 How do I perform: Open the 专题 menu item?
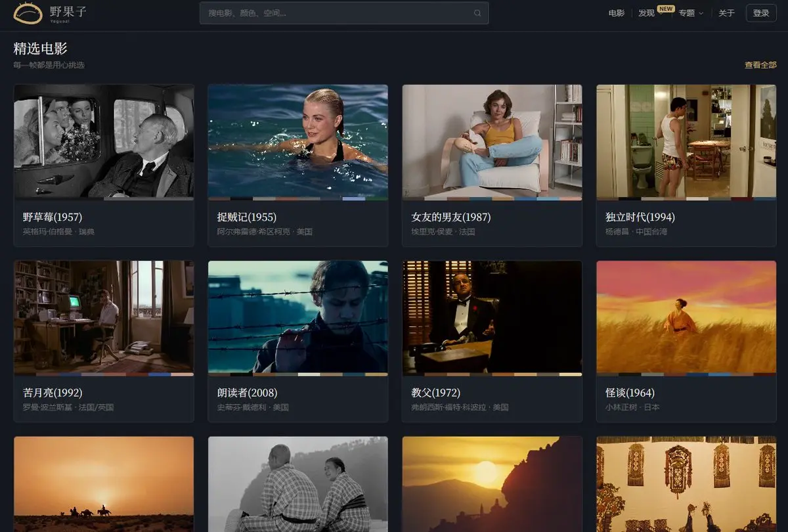(x=687, y=13)
